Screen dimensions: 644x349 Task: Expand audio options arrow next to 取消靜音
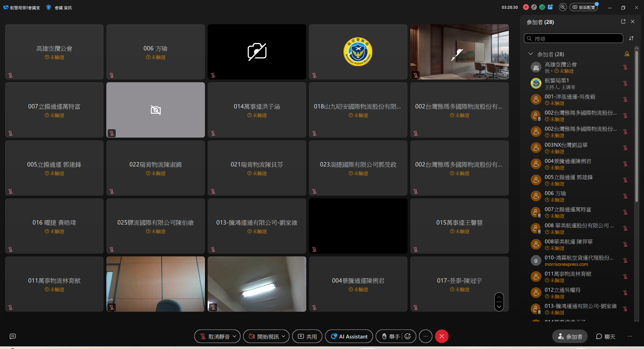235,336
